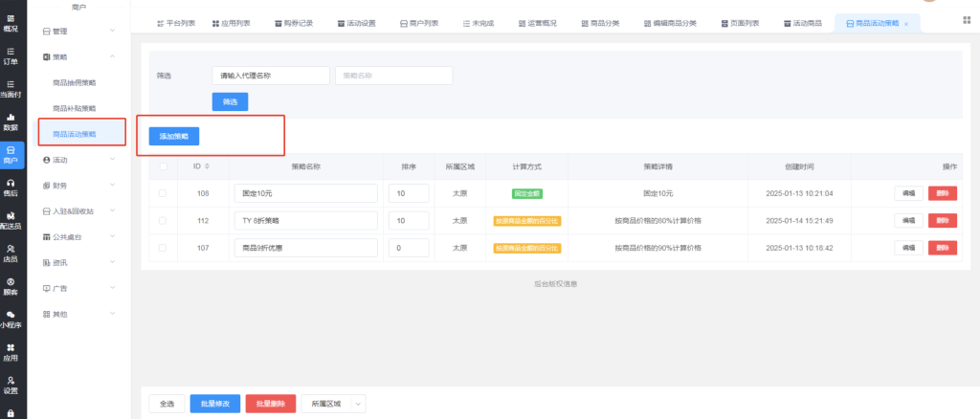Image resolution: width=980 pixels, height=419 pixels.
Task: Click the 策略名称 filter input field
Action: pos(393,75)
